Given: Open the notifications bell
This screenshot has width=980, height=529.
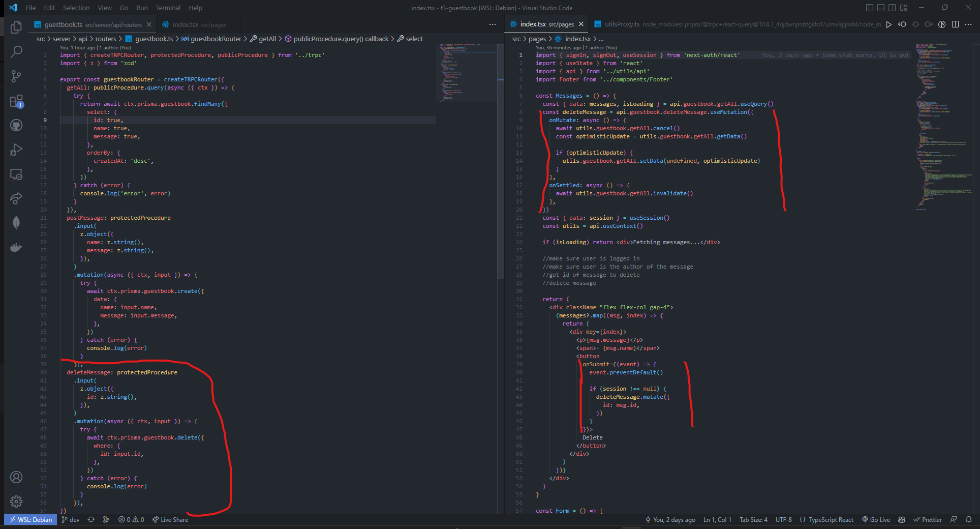Looking at the screenshot, I should point(969,520).
